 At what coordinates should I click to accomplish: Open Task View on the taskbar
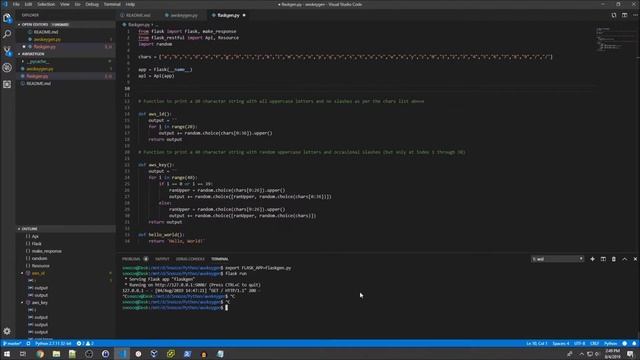pyautogui.click(x=23, y=354)
